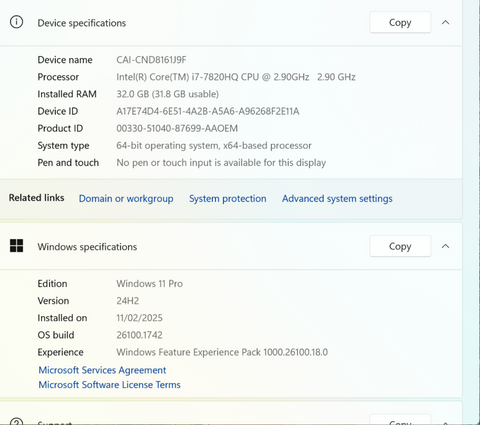Select Windows Feature Experience Pack value
This screenshot has width=480, height=425.
222,352
